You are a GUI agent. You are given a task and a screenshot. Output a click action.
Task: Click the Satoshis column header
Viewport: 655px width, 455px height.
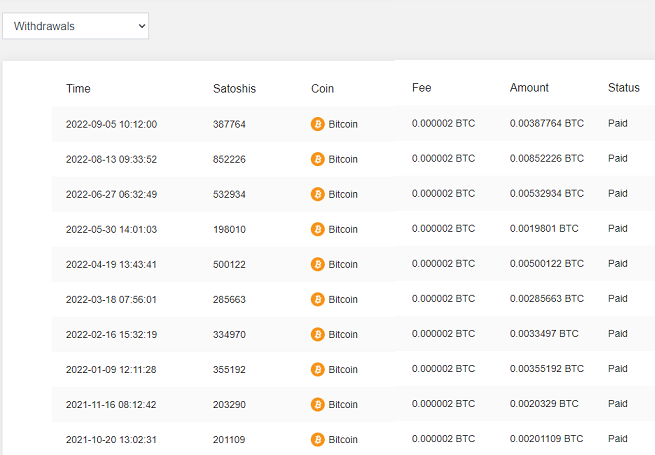234,89
